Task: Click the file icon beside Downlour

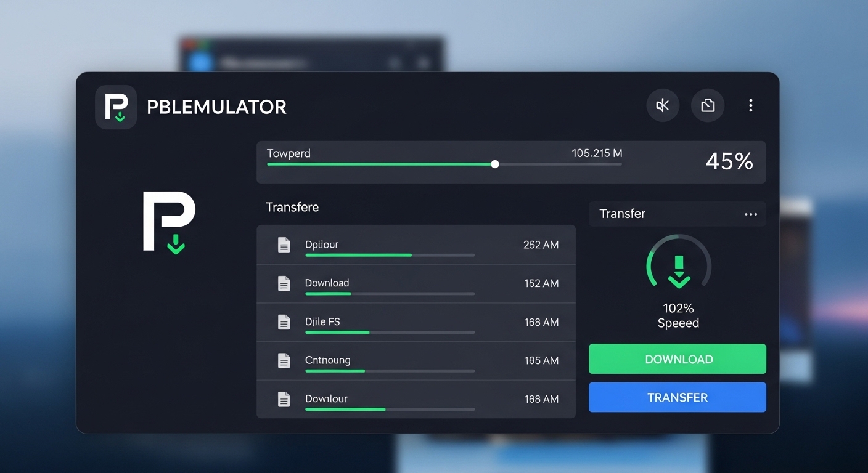Action: pos(284,399)
